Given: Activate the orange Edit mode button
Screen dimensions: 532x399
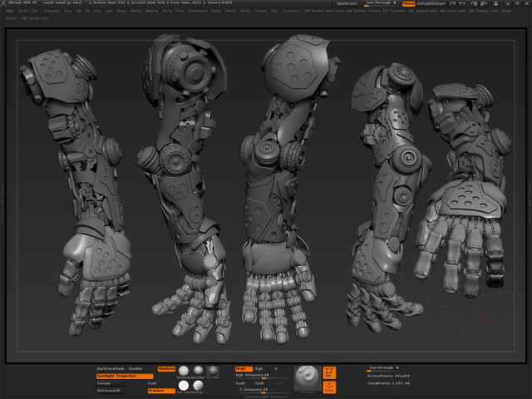Looking at the screenshot, I should point(329,372).
